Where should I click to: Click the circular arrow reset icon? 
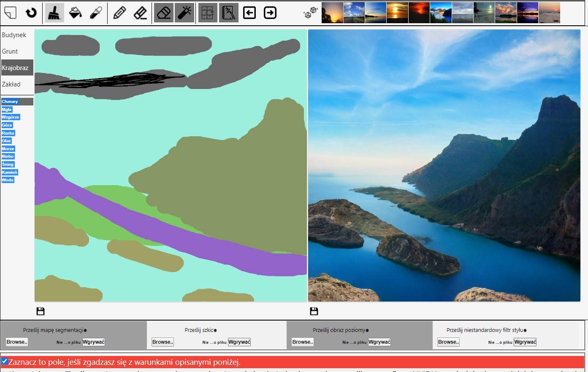coord(31,13)
